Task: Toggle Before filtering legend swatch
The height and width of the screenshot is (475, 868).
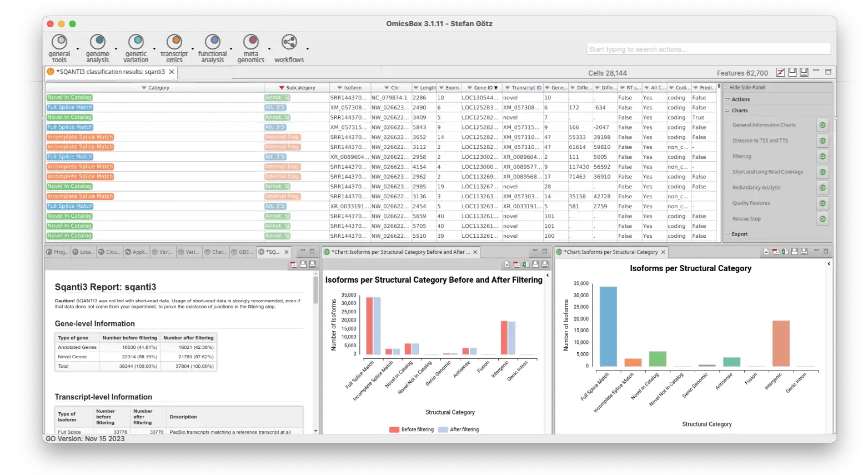Action: point(394,429)
